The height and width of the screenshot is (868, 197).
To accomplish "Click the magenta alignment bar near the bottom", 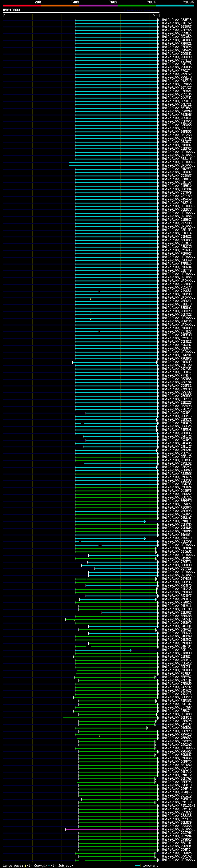I will tap(112, 829).
